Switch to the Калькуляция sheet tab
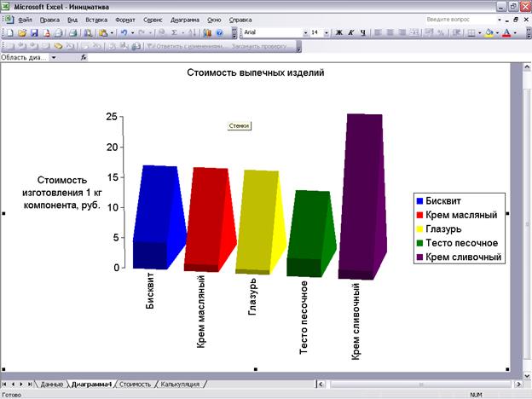The height and width of the screenshot is (399, 532). tap(181, 385)
